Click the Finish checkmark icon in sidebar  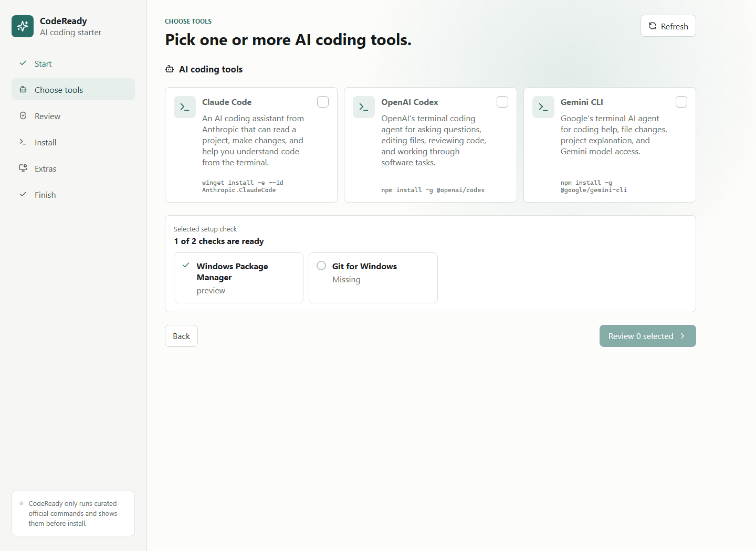tap(23, 194)
